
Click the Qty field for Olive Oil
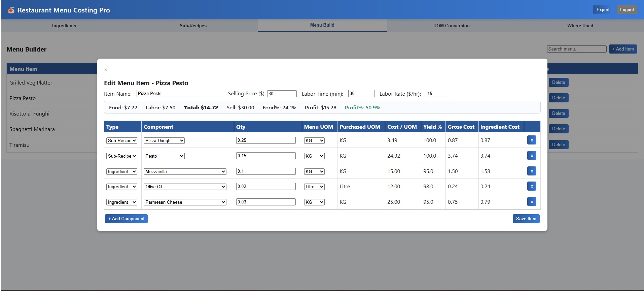click(x=265, y=187)
